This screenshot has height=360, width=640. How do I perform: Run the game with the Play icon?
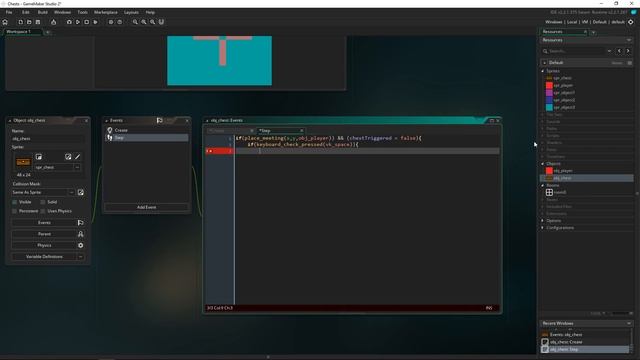78,22
